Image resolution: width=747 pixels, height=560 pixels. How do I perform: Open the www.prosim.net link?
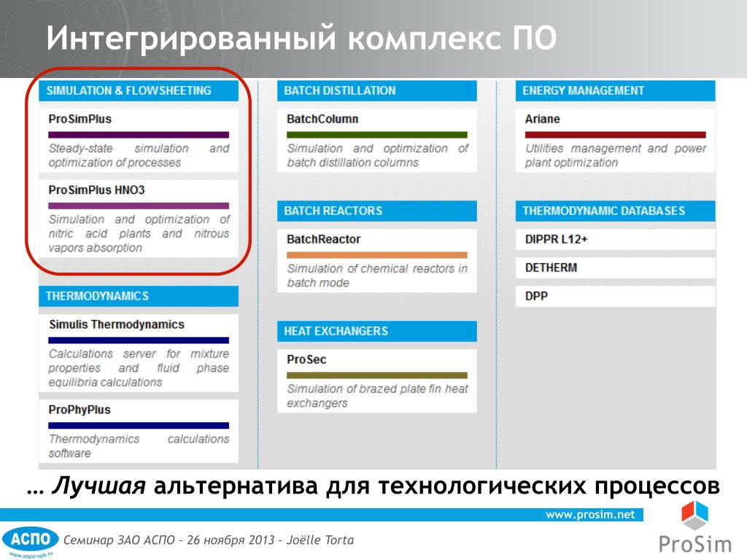pyautogui.click(x=590, y=514)
